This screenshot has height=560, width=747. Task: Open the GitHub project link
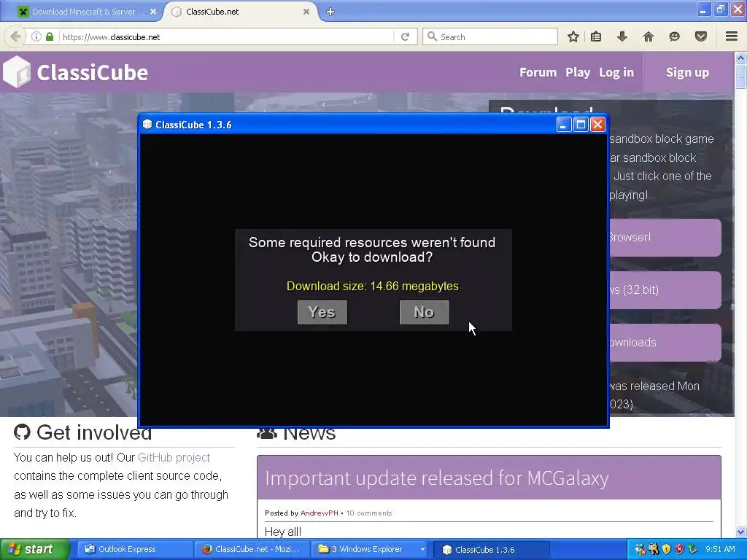point(174,457)
